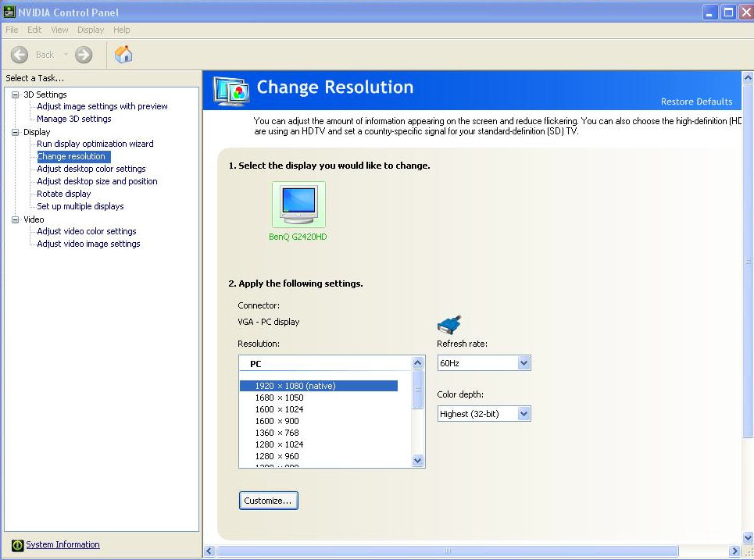Click the Home toolbar icon
Screen dimensions: 754x560
[x=123, y=54]
